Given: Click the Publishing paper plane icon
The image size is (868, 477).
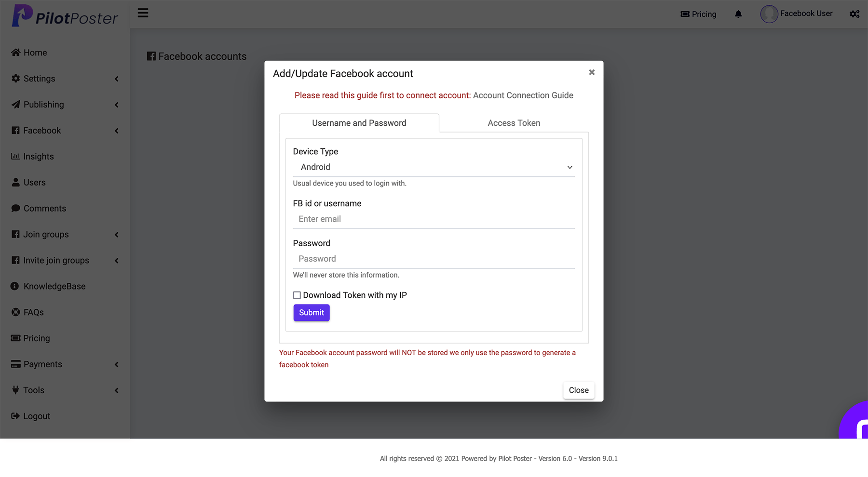Looking at the screenshot, I should [x=16, y=105].
